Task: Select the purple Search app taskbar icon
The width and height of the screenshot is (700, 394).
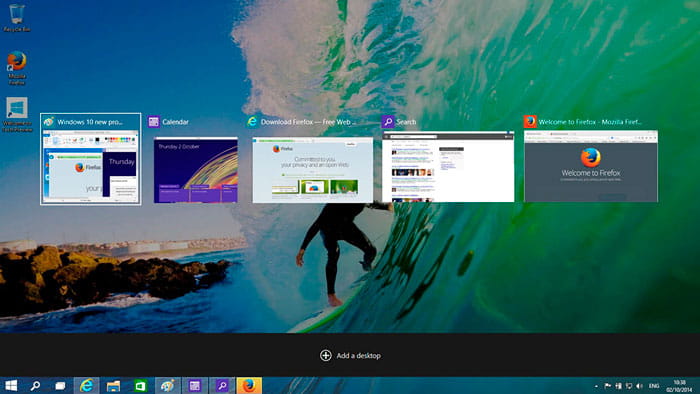Action: (x=222, y=386)
